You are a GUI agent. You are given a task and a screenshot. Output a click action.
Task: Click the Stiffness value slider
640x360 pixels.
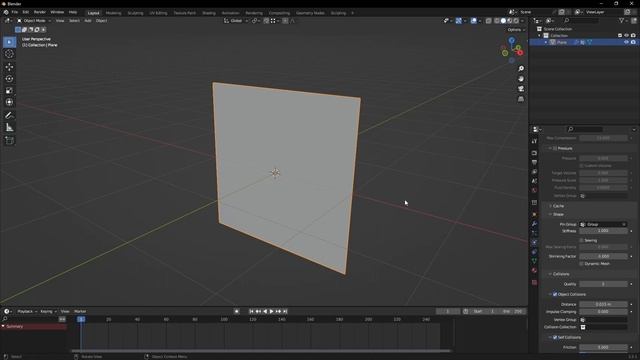pyautogui.click(x=603, y=231)
